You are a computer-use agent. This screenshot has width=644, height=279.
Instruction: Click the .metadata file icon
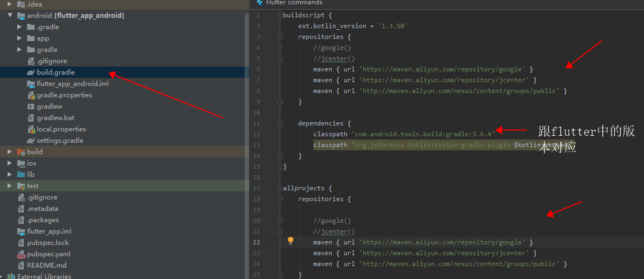coord(21,209)
